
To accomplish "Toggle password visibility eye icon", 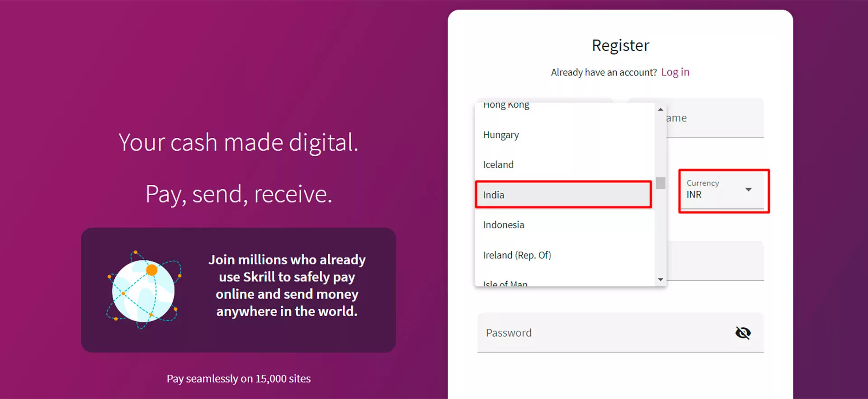I will click(743, 333).
